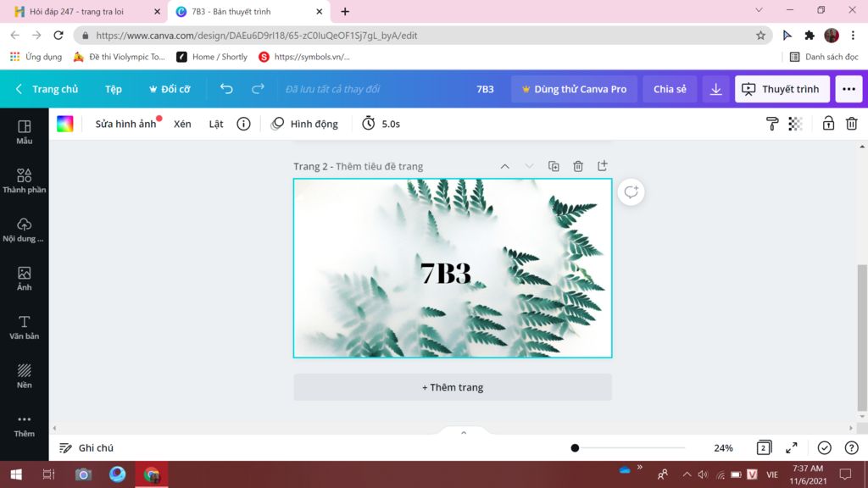Open Danh sách đọc reading list

[x=824, y=57]
